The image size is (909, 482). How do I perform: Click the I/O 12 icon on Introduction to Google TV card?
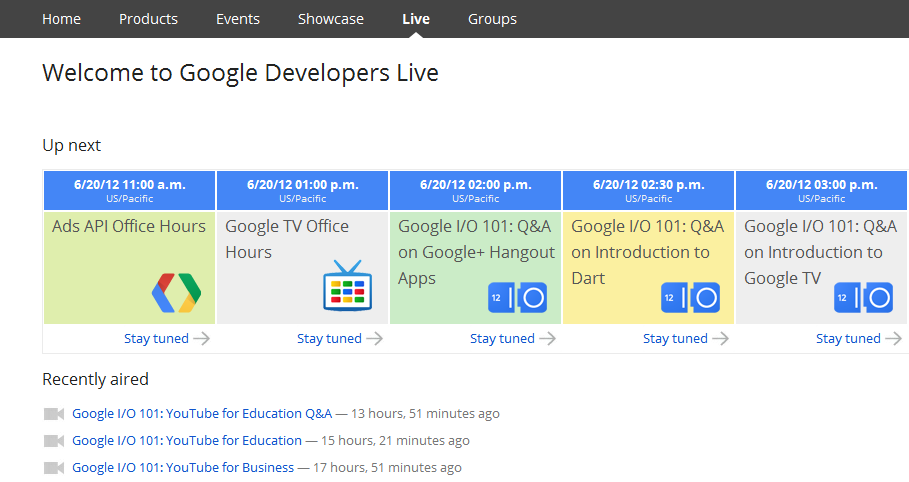point(863,298)
